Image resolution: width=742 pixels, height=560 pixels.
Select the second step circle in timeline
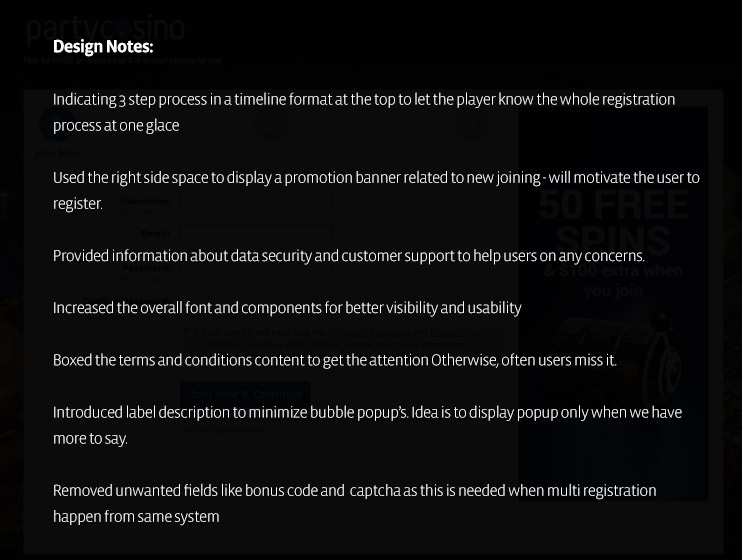click(268, 124)
